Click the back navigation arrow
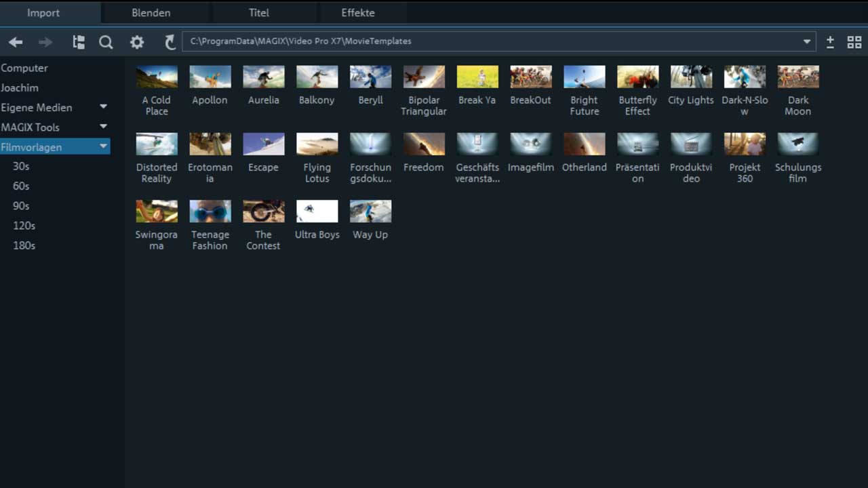Screen dimensions: 868x488 [x=16, y=42]
